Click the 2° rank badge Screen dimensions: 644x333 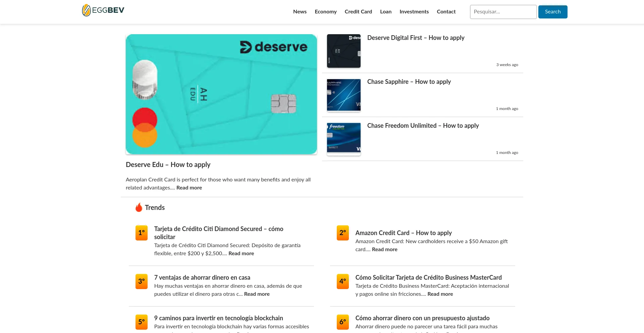tap(343, 233)
